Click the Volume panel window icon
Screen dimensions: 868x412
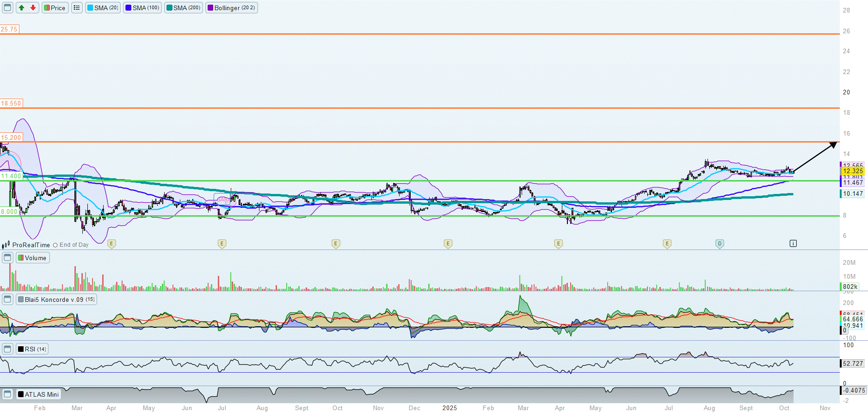tap(7, 258)
